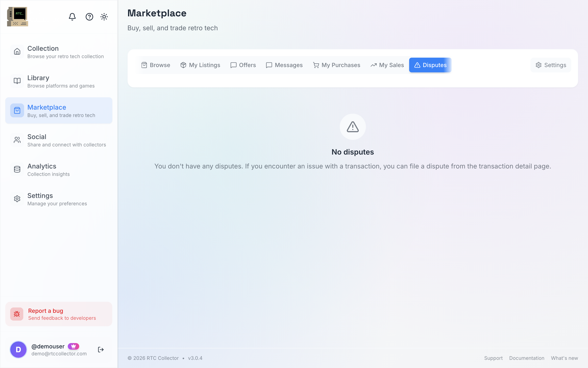Select the Offers tab

point(243,65)
